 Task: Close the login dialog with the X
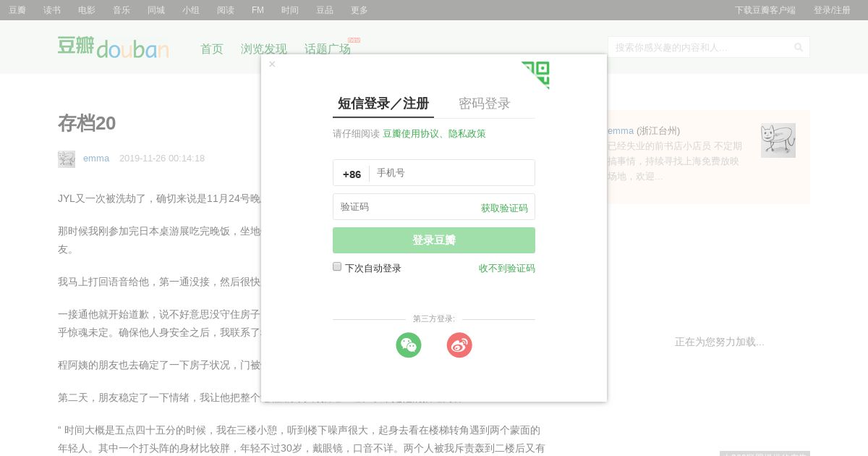click(x=272, y=64)
